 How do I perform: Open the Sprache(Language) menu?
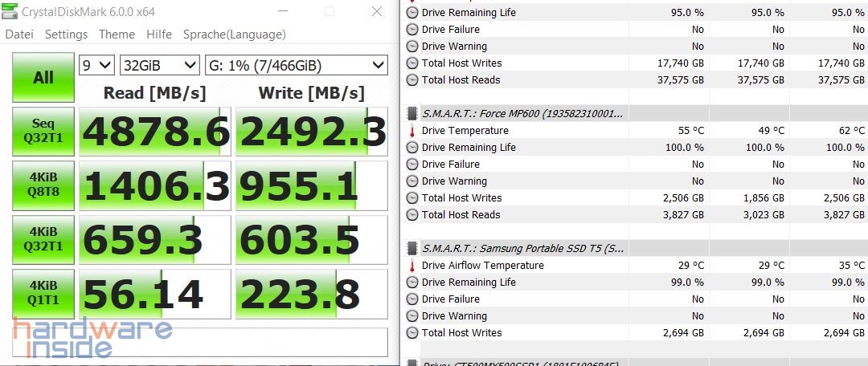click(234, 35)
